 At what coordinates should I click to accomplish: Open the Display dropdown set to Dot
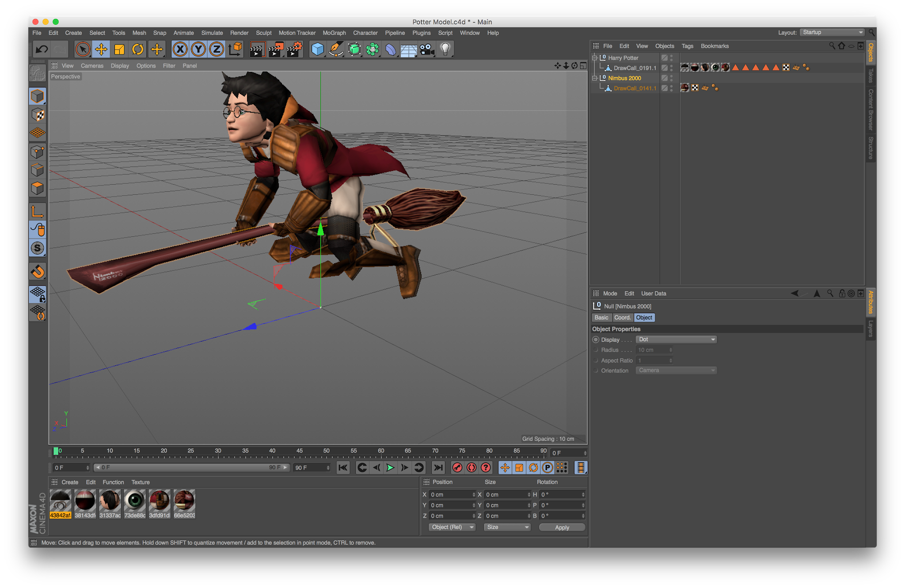tap(676, 339)
